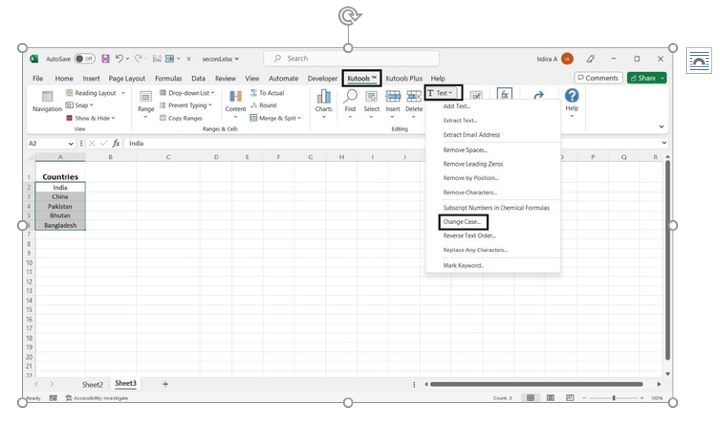Click the Find magnifier icon
720x426 pixels.
pyautogui.click(x=350, y=96)
